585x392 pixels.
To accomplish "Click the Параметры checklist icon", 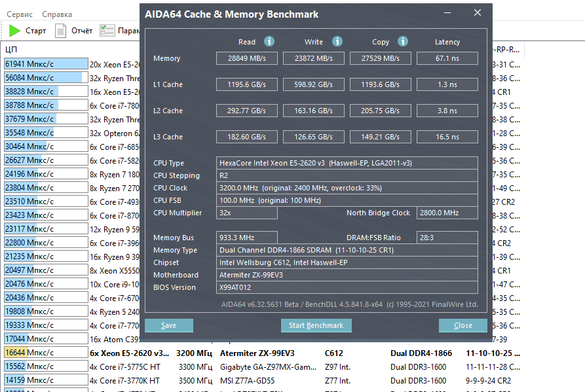I will pyautogui.click(x=107, y=31).
